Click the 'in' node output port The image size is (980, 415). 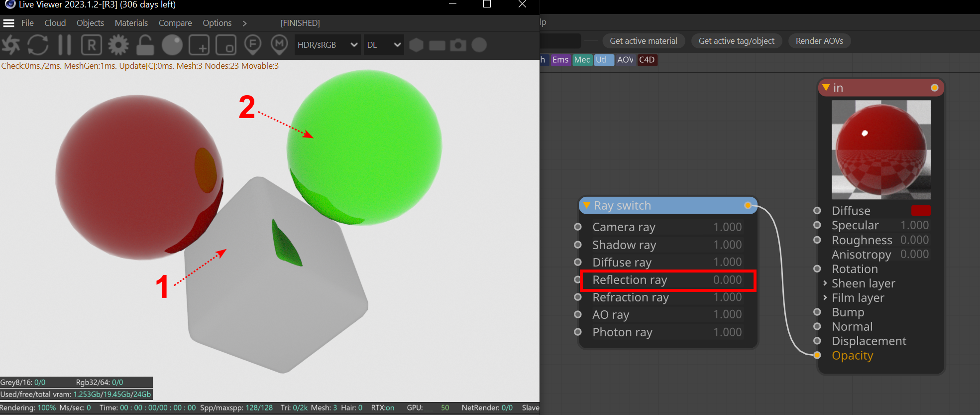pos(934,88)
